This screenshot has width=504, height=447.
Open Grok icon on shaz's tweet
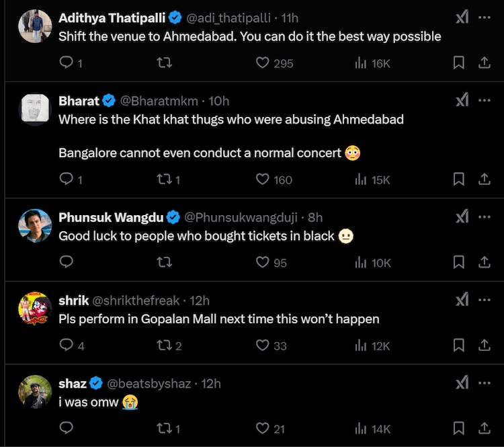462,382
